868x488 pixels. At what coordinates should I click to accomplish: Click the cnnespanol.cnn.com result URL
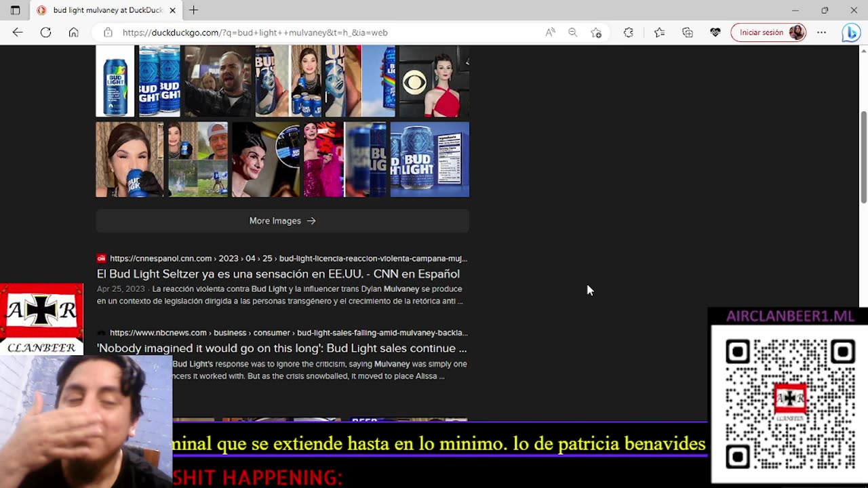tap(288, 258)
